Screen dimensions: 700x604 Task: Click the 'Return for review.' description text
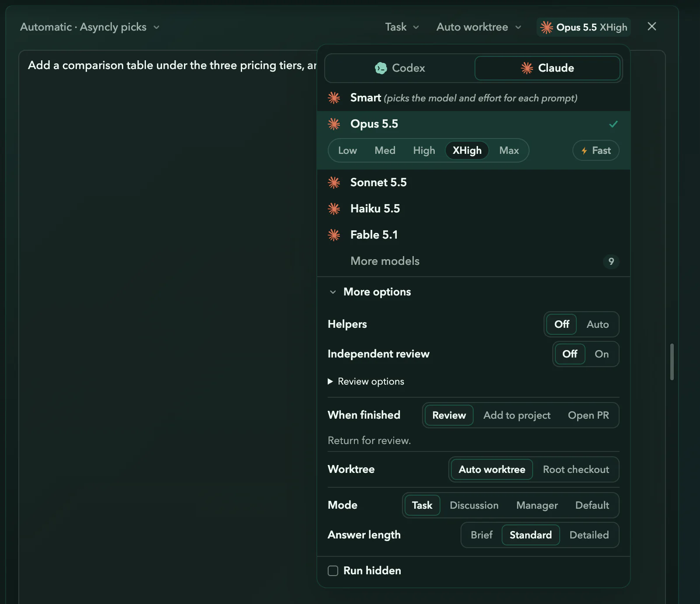pyautogui.click(x=369, y=441)
